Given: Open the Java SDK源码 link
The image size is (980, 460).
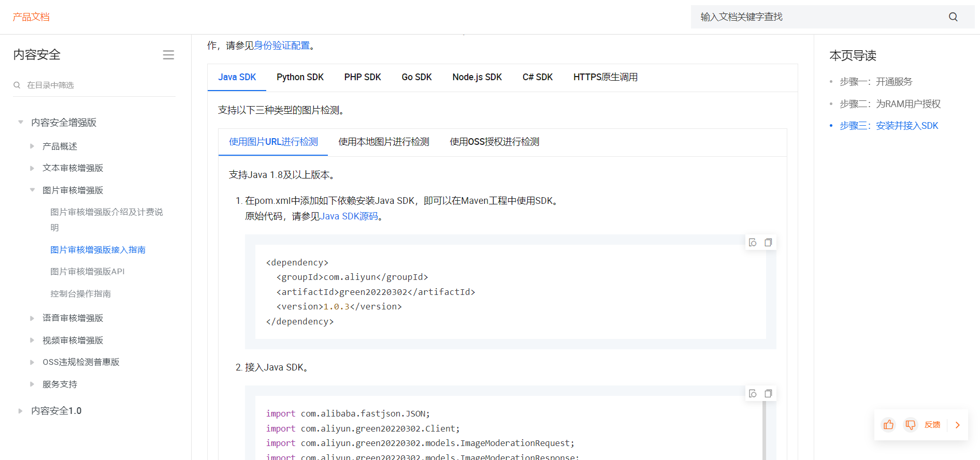Looking at the screenshot, I should tap(349, 216).
